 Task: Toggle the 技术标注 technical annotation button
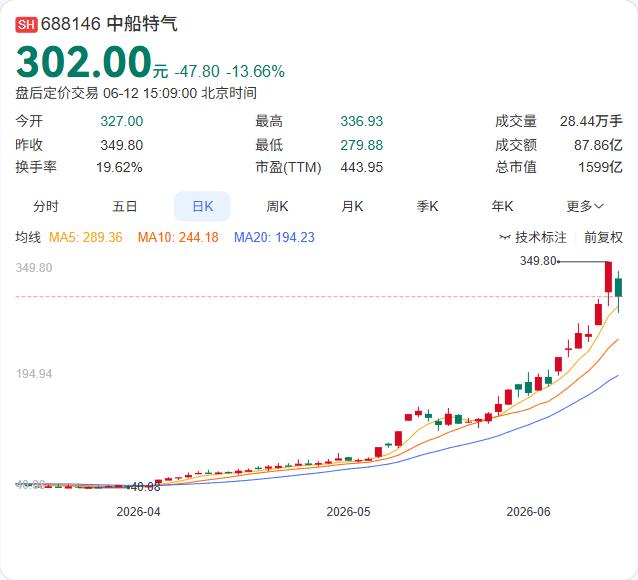tap(533, 237)
